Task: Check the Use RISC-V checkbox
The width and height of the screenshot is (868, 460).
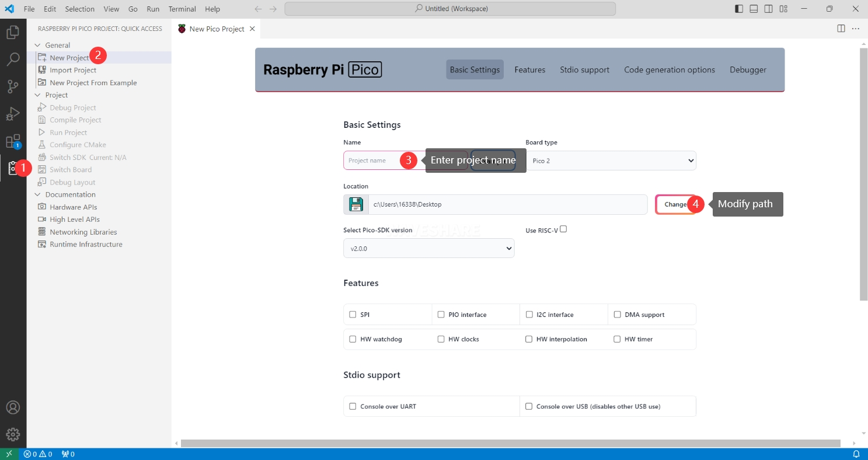Action: click(563, 229)
